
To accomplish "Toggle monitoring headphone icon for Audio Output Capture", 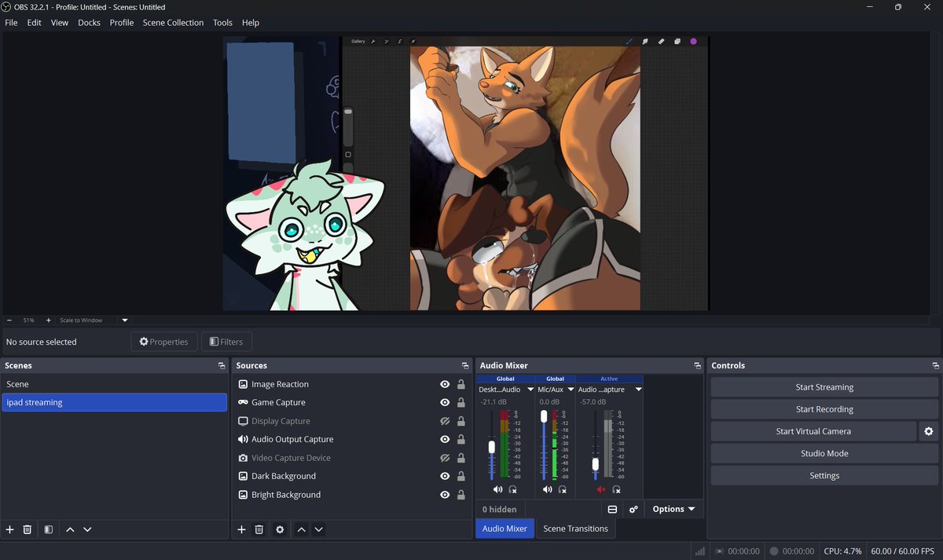I will point(616,489).
